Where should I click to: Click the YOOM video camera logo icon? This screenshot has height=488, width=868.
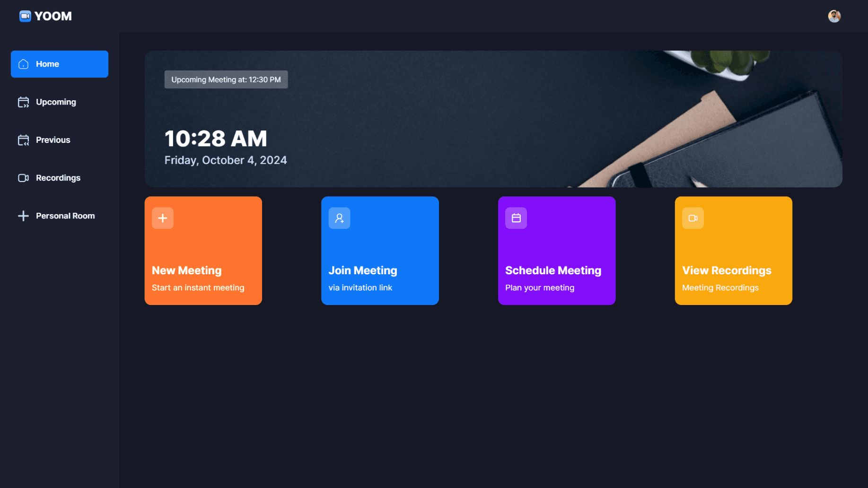click(x=25, y=16)
